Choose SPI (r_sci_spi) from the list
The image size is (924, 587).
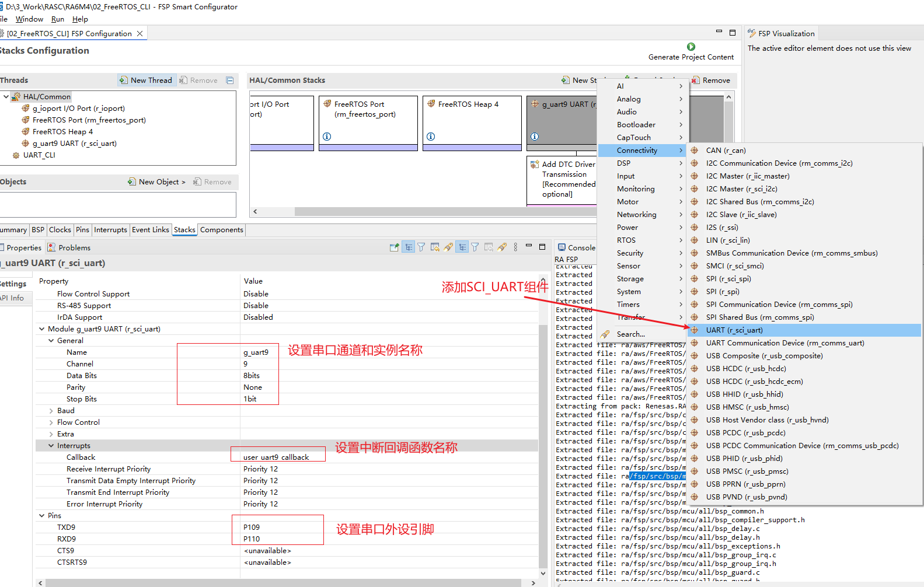804,279
